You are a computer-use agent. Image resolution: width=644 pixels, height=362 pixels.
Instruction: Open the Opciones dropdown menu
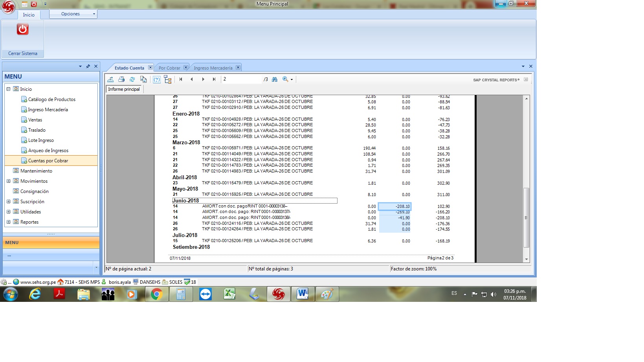coord(73,14)
